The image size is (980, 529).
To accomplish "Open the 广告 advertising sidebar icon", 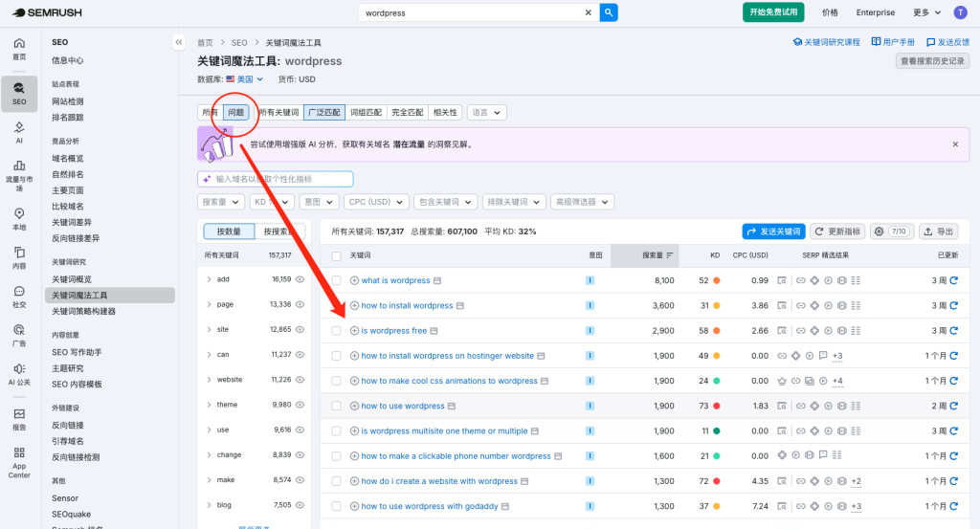I will [19, 336].
